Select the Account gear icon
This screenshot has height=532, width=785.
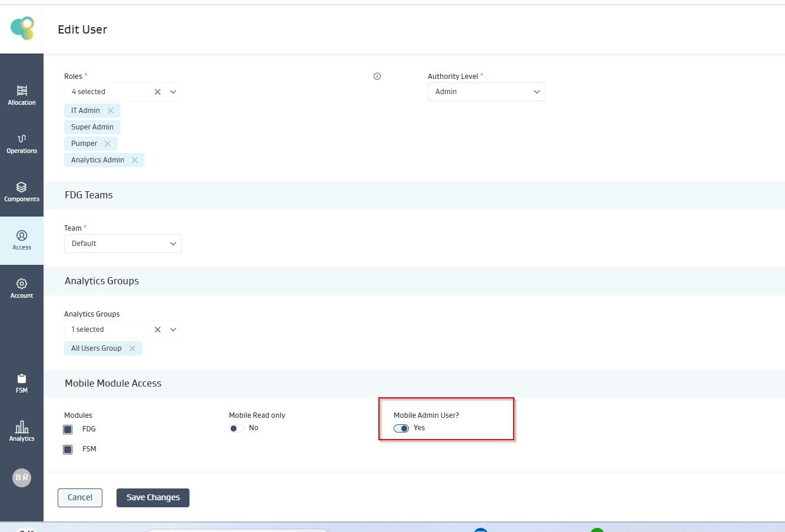(x=22, y=284)
